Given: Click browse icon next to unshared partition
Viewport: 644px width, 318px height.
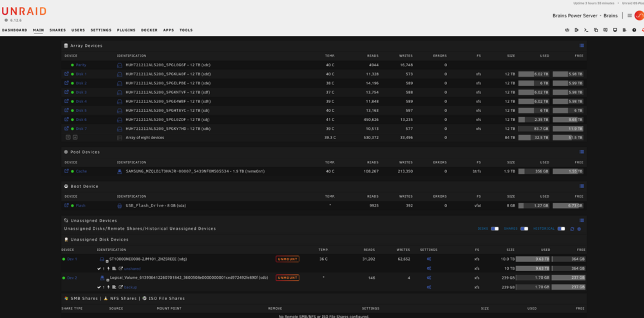Looking at the screenshot, I should coord(120,269).
